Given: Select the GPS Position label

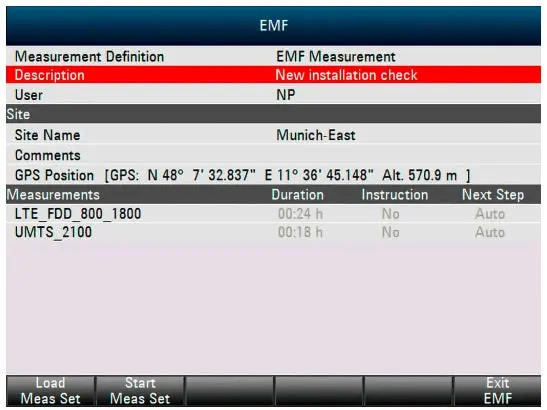Looking at the screenshot, I should pyautogui.click(x=54, y=175).
